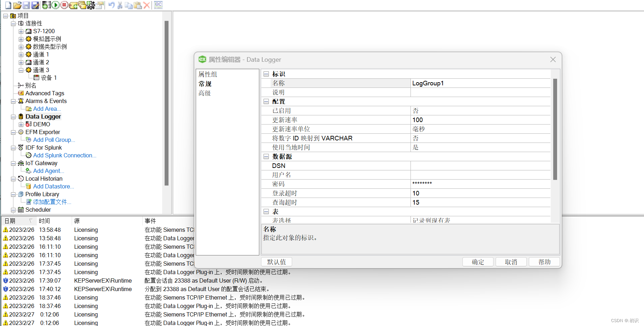Expand the S7-1200 channel node
The width and height of the screenshot is (644, 326).
pyautogui.click(x=21, y=31)
